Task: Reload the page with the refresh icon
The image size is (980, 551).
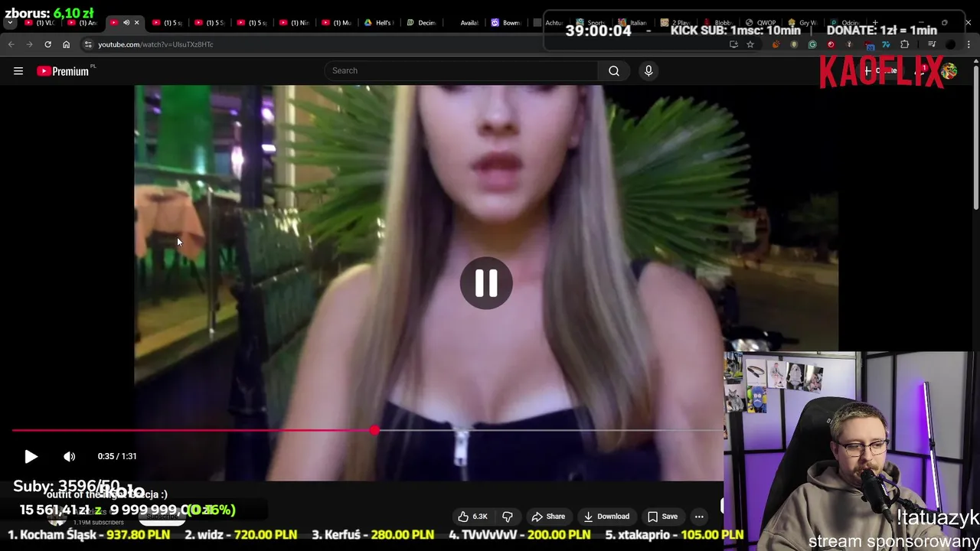Action: point(48,44)
